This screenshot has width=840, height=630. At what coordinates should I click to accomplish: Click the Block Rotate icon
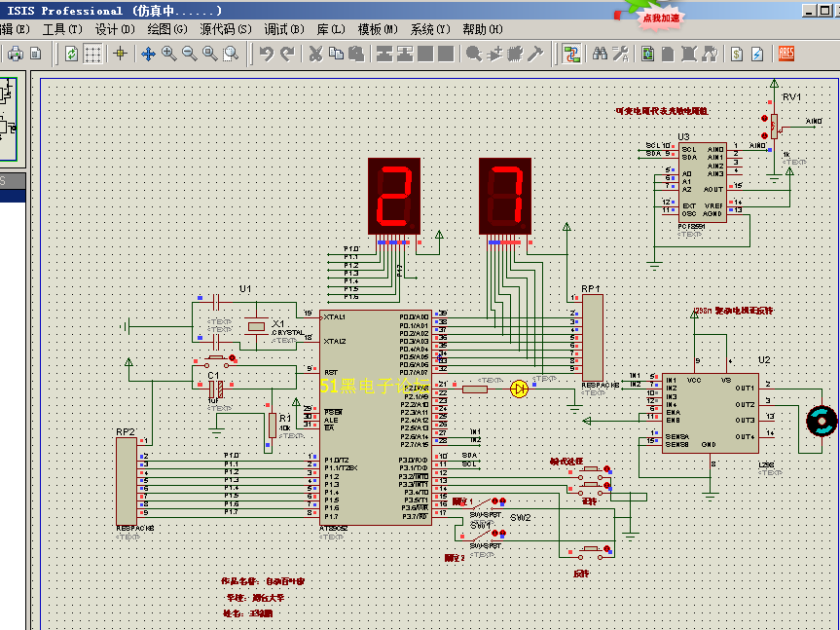click(x=425, y=54)
